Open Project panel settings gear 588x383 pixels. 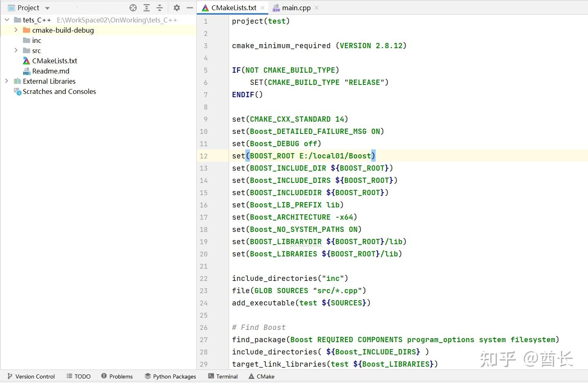point(177,8)
